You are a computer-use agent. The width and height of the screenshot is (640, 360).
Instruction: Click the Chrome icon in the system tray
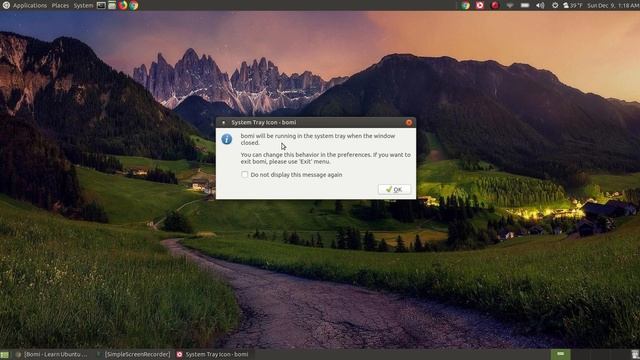click(465, 5)
